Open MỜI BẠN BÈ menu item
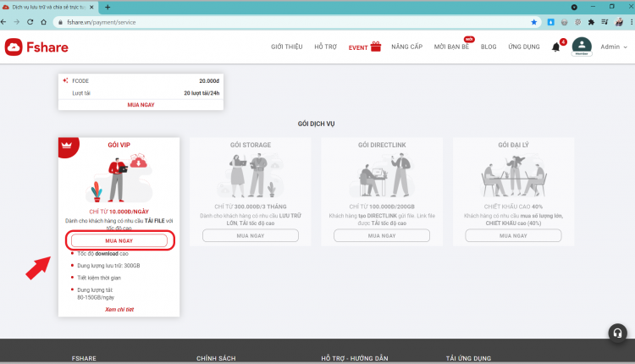 click(x=451, y=47)
